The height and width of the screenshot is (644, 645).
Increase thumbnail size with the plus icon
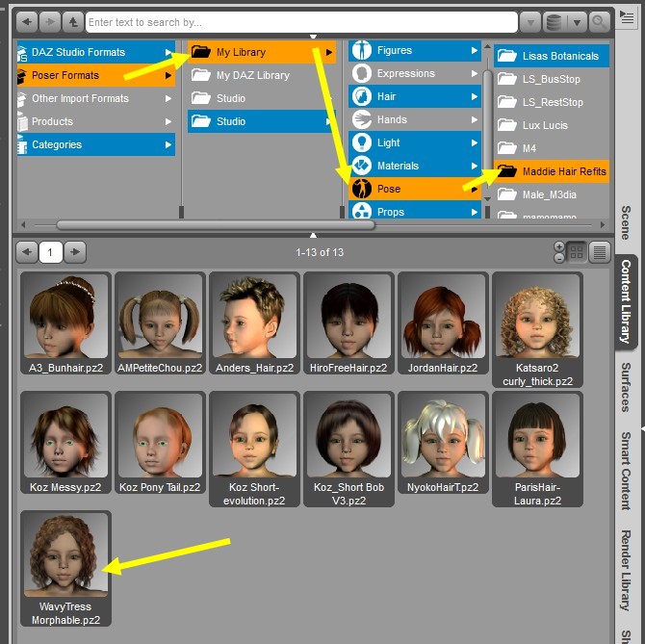click(559, 246)
